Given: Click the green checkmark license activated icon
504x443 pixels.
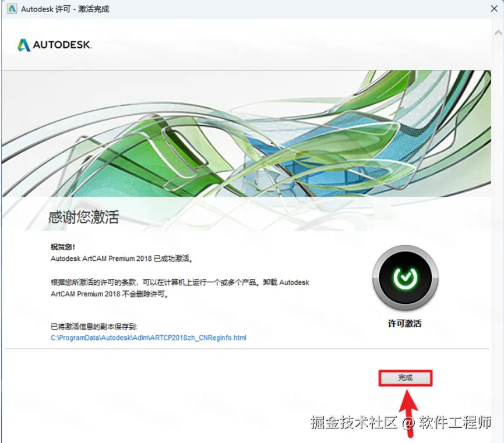Looking at the screenshot, I should (x=405, y=278).
